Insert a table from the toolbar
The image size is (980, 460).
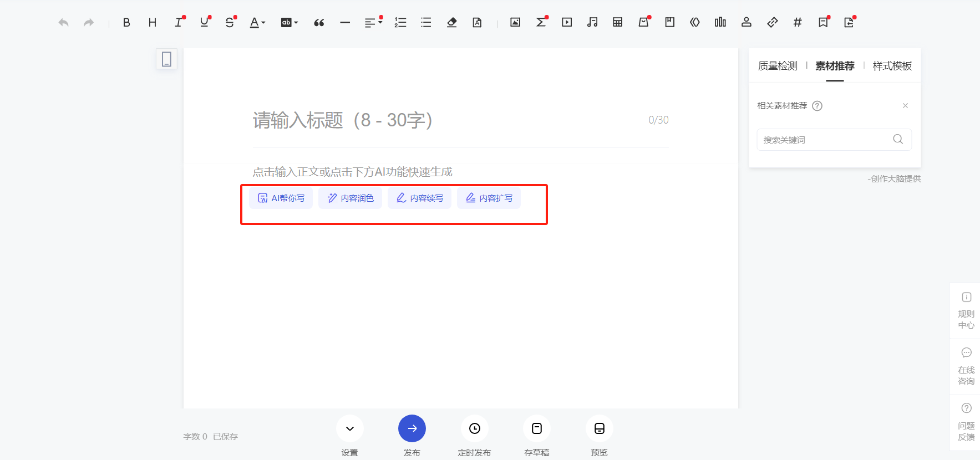point(617,23)
